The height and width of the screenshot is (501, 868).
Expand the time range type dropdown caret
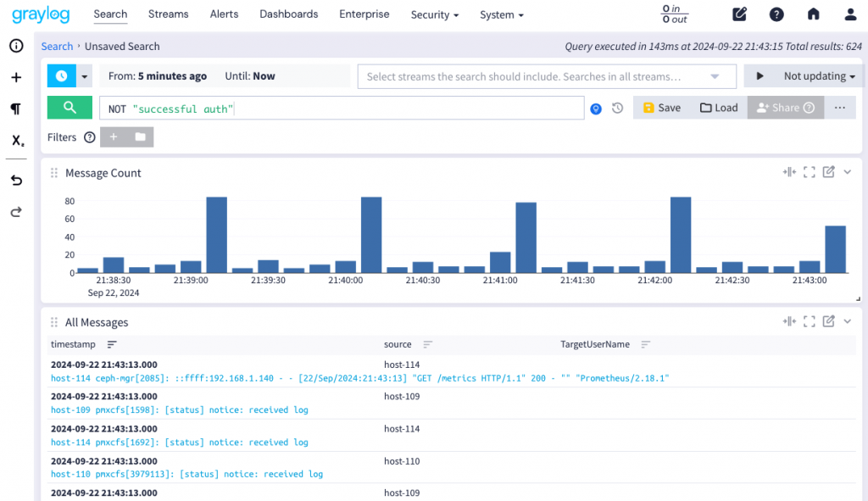[x=84, y=76]
